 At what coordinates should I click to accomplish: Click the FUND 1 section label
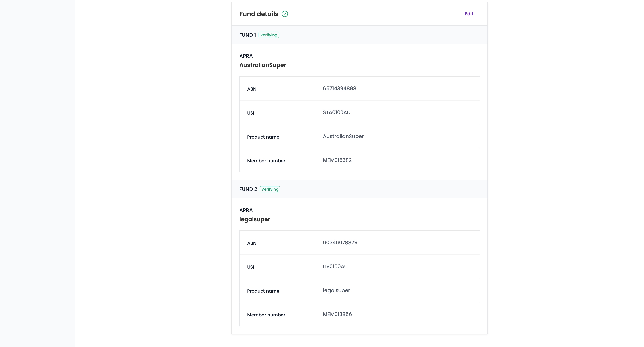click(x=247, y=35)
